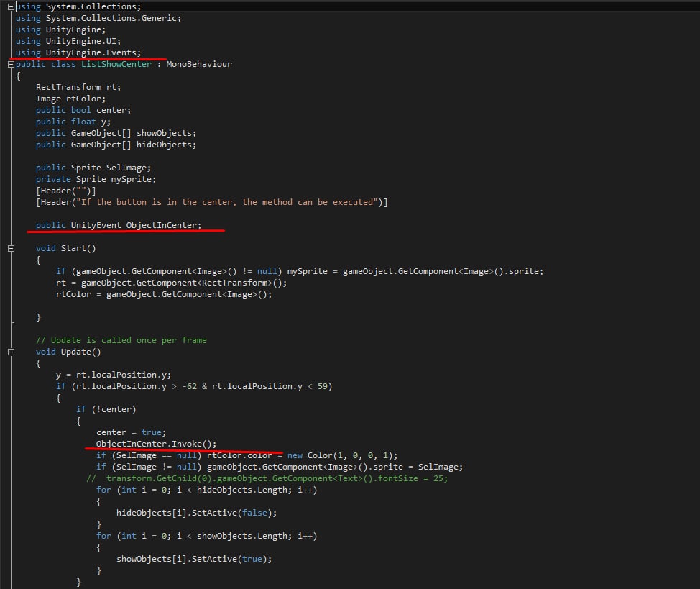Click 'void Start()' method signature
Image resolution: width=700 pixels, height=589 pixels.
66,248
